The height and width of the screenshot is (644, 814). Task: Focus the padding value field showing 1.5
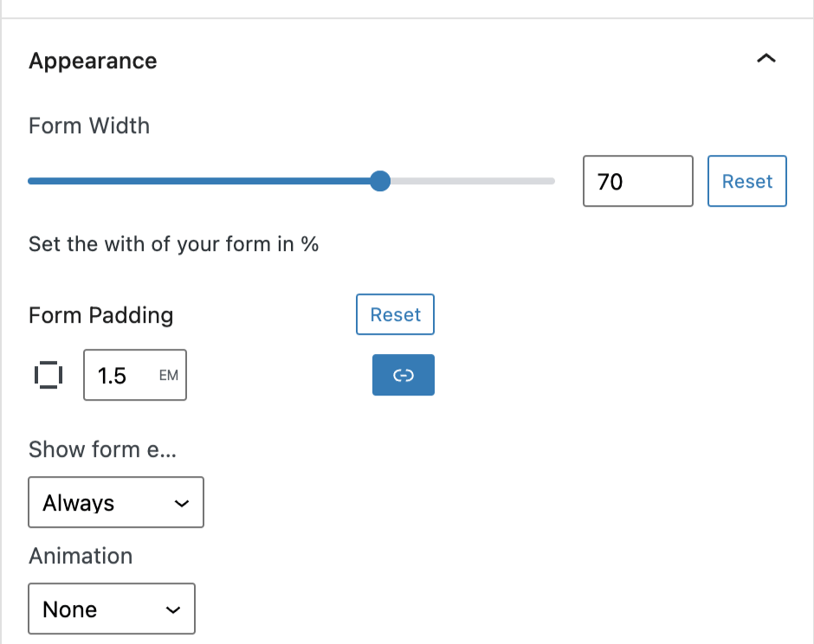click(x=117, y=376)
